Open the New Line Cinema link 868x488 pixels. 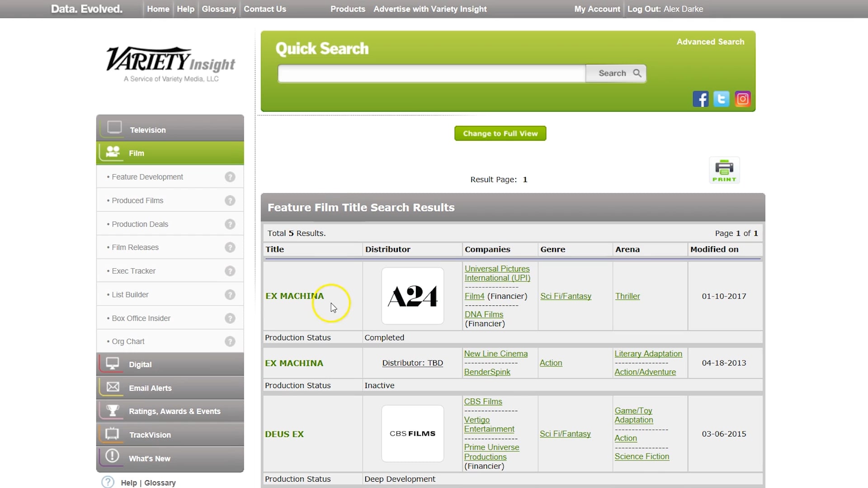(496, 354)
